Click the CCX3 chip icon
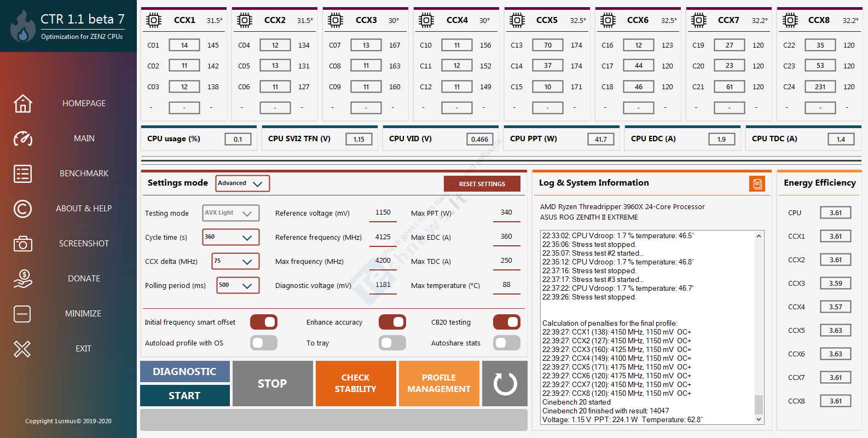The image size is (868, 438). (x=335, y=20)
